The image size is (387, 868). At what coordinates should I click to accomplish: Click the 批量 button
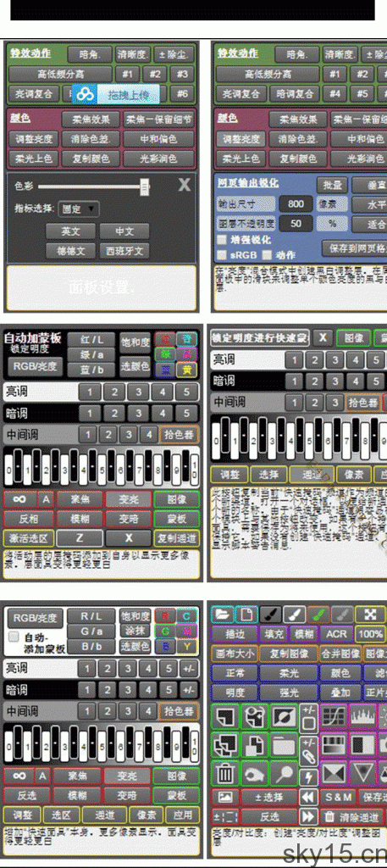332,184
